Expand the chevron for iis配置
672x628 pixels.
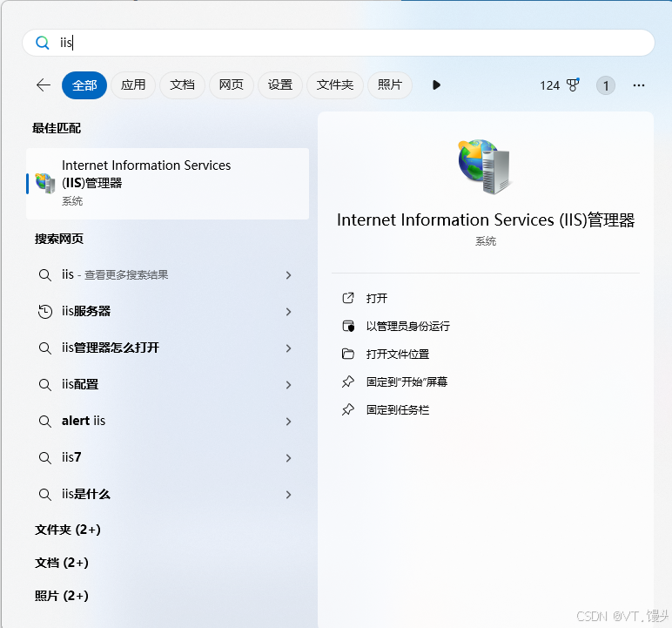tap(288, 385)
